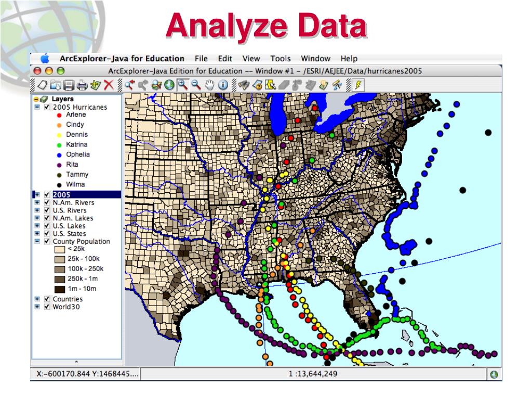The width and height of the screenshot is (532, 399).
Task: Click the Map Tips lightbulb icon
Action: click(x=324, y=85)
